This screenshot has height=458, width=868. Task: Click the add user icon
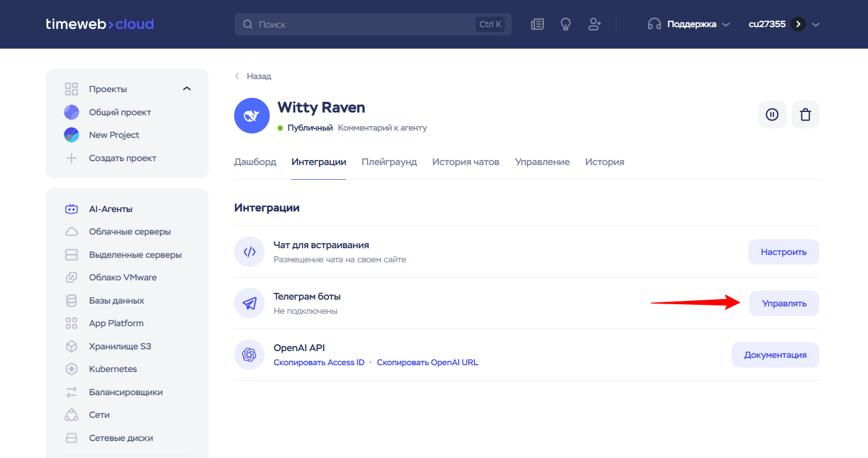click(x=594, y=24)
